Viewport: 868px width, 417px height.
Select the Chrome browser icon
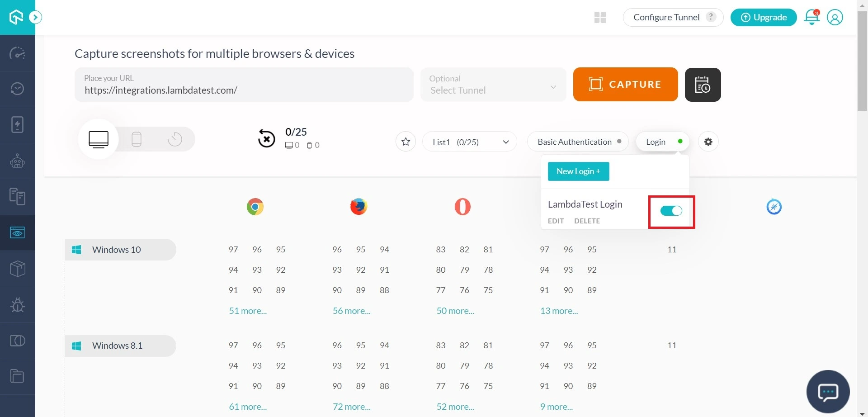coord(255,207)
